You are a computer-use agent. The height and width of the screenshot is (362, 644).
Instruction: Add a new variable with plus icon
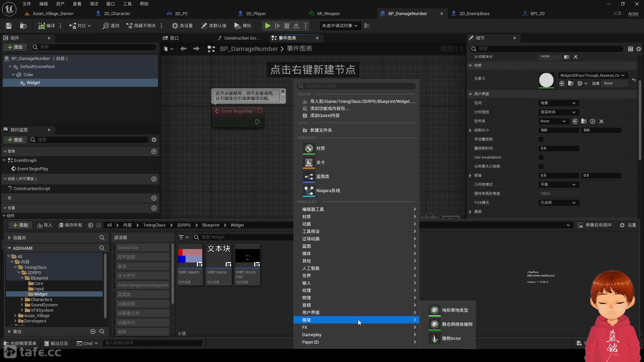coord(154,208)
